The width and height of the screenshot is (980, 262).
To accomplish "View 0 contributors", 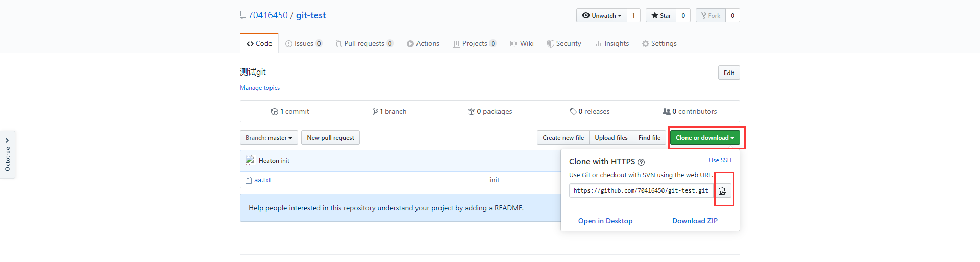I will [x=690, y=112].
